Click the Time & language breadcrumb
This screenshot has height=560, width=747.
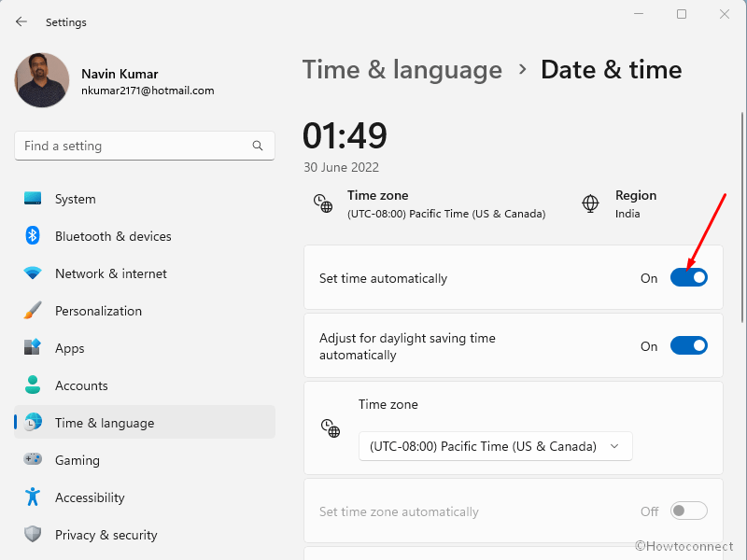pyautogui.click(x=402, y=70)
